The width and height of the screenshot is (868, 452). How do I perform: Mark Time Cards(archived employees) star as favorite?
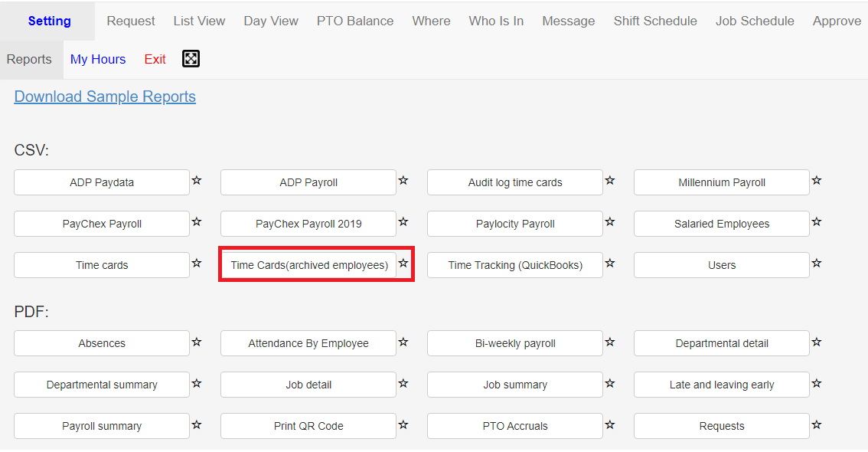(x=403, y=263)
